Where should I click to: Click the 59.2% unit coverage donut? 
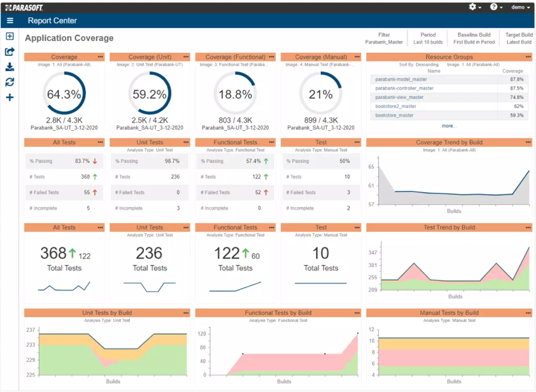point(150,94)
